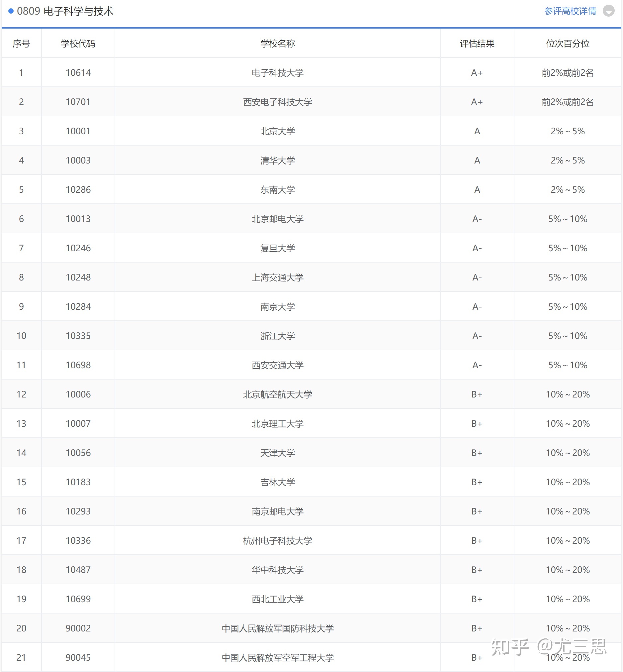This screenshot has height=672, width=623.
Task: Select the 中国人民解放军空军工程大学 cell
Action: pyautogui.click(x=277, y=657)
